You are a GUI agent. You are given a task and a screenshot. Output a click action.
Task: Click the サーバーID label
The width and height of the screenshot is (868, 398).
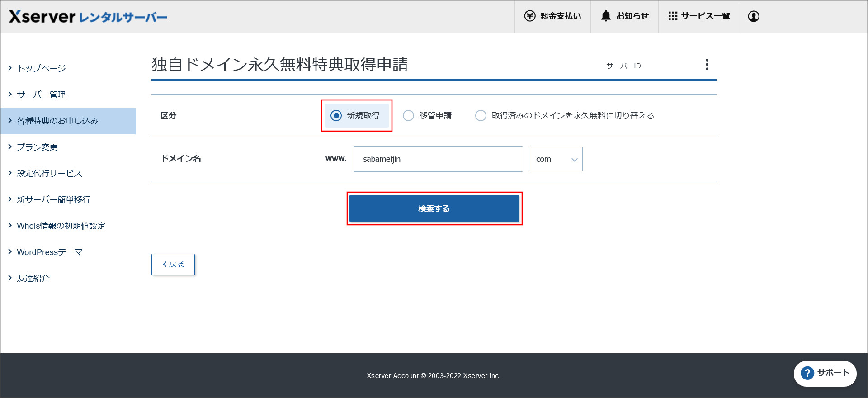click(x=623, y=66)
